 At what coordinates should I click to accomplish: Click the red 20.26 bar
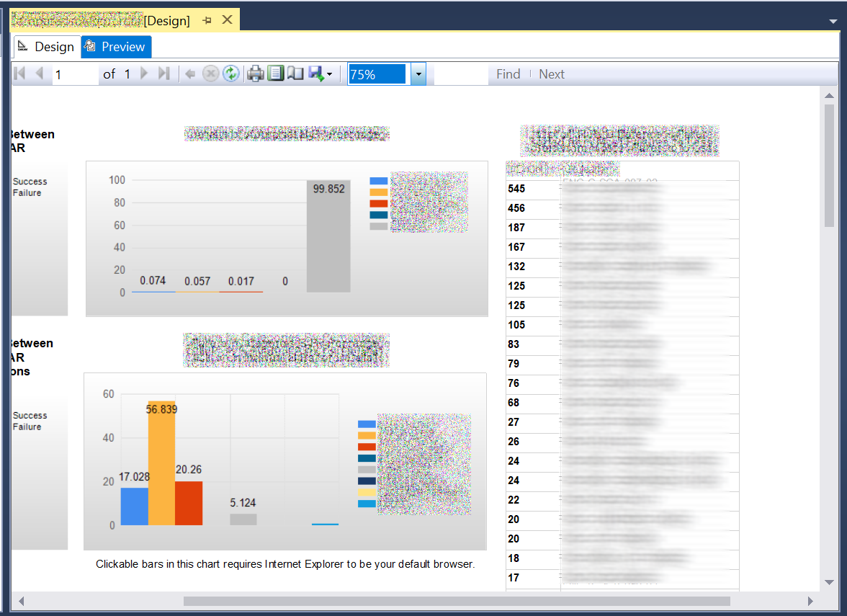click(189, 503)
